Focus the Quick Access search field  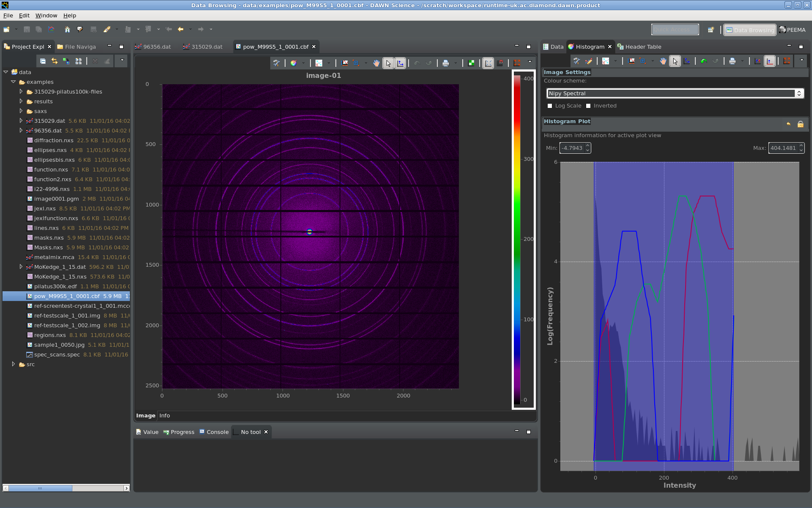(x=675, y=30)
